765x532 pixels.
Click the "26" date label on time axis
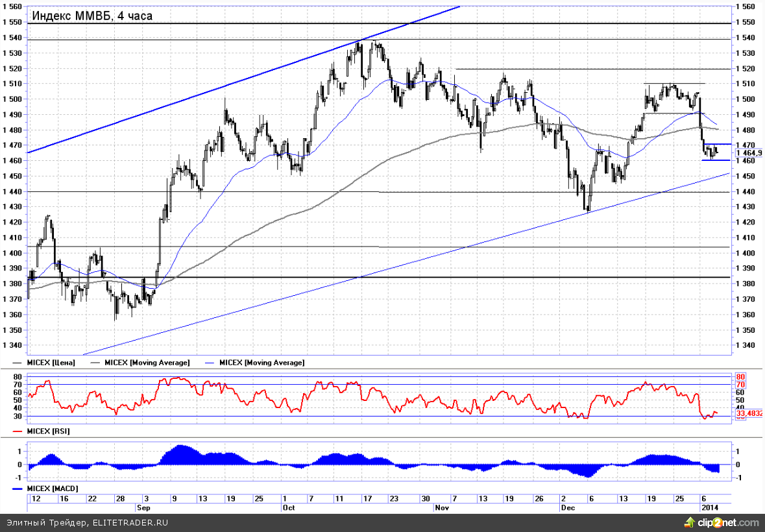point(539,499)
